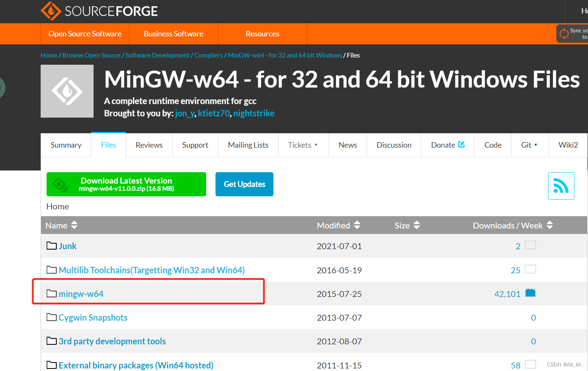This screenshot has width=588, height=371.
Task: Open nightstrike author profile link
Action: click(x=254, y=113)
